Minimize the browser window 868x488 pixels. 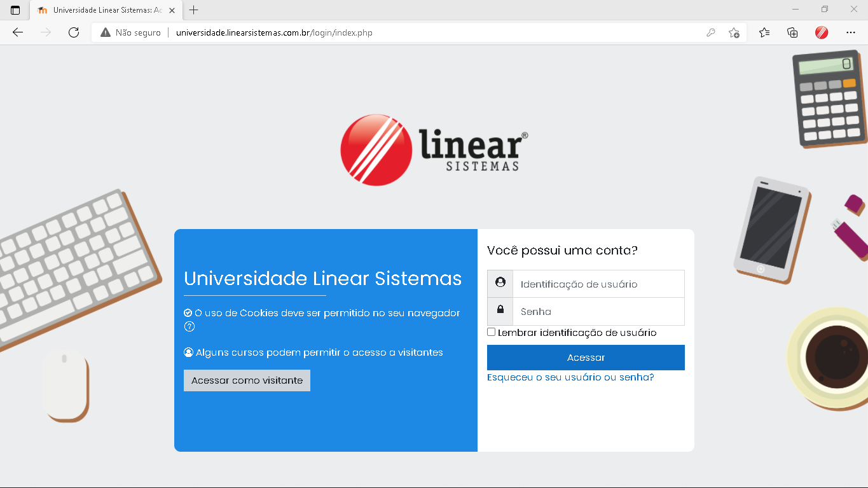pos(795,10)
